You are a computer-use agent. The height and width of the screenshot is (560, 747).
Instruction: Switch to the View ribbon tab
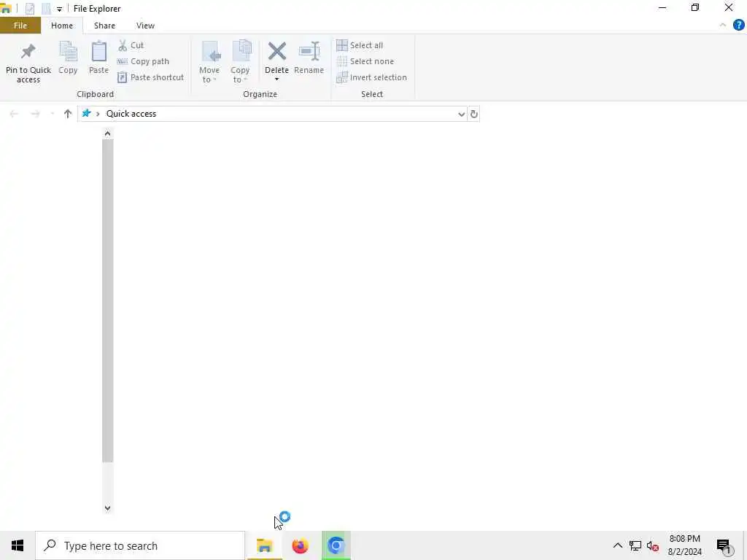(x=145, y=26)
